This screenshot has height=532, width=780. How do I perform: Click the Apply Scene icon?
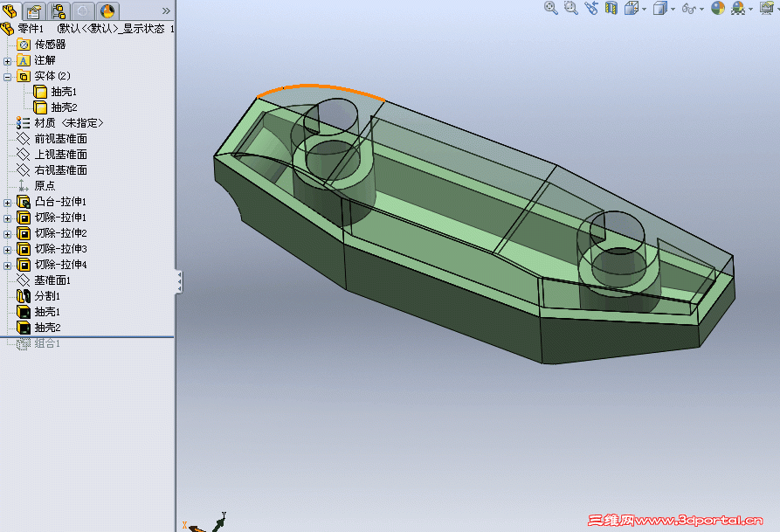[x=738, y=8]
